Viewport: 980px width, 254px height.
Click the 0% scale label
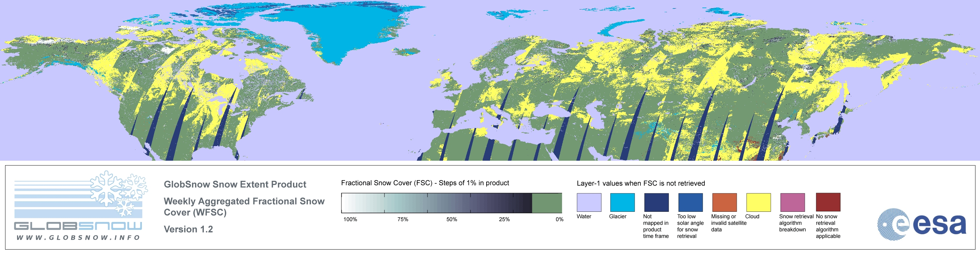(x=559, y=219)
